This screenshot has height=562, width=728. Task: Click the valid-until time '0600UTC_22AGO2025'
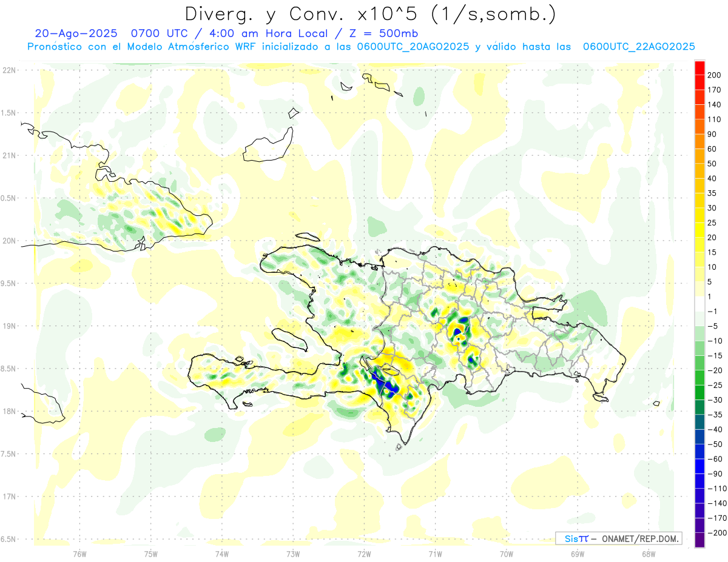pos(639,47)
